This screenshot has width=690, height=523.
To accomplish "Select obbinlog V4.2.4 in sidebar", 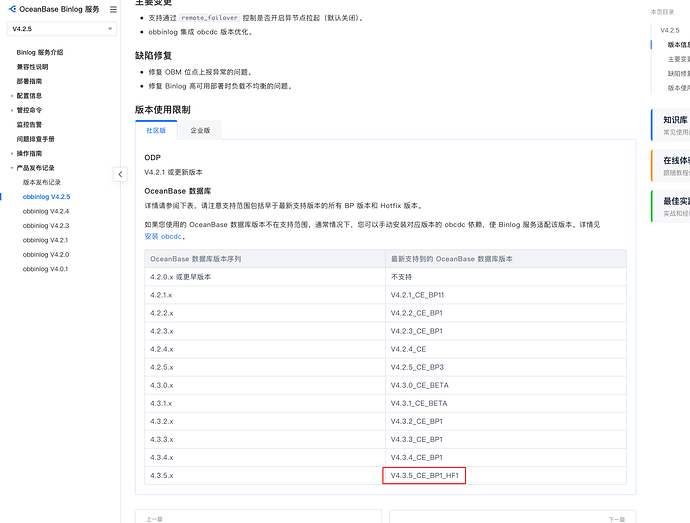I will (46, 211).
